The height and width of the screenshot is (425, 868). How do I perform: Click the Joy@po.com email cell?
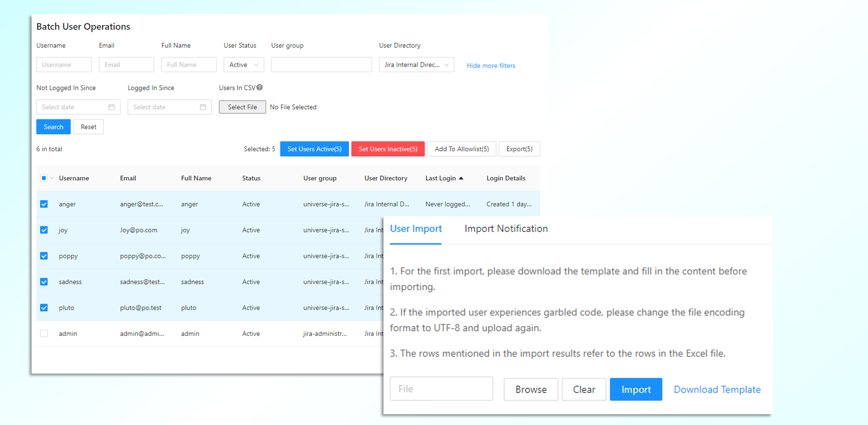(139, 230)
